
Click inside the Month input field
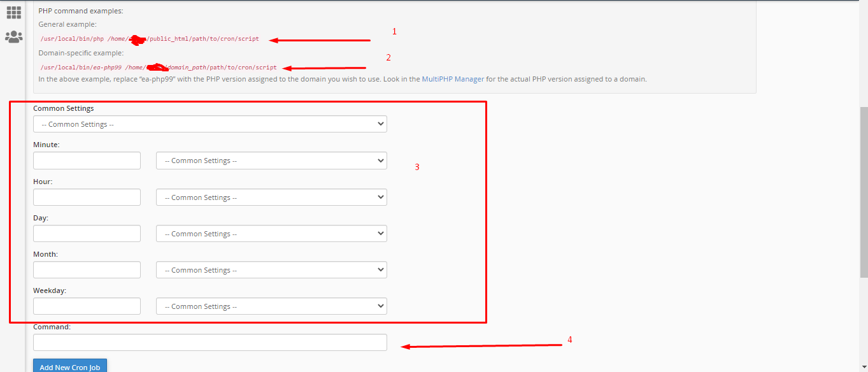pos(87,269)
